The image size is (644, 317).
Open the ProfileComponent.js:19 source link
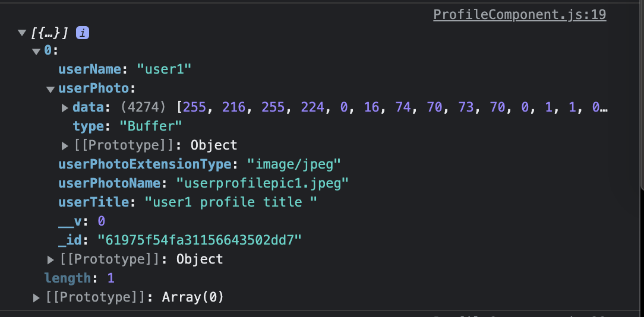520,15
